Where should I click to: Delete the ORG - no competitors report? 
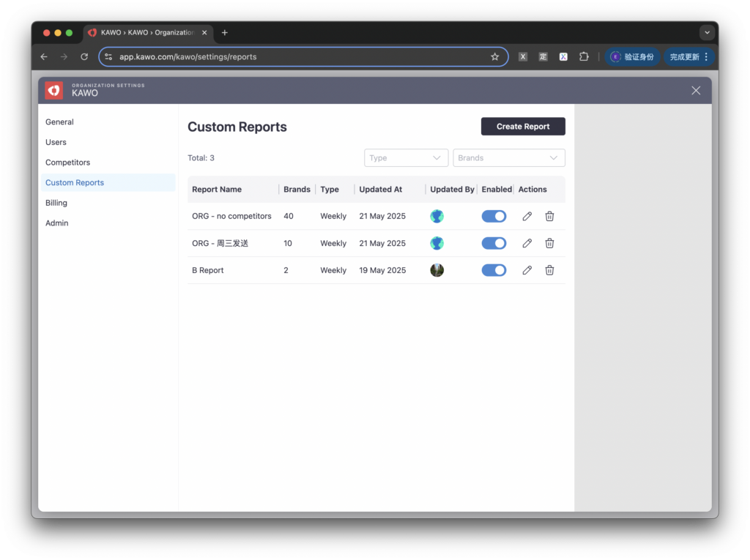549,217
